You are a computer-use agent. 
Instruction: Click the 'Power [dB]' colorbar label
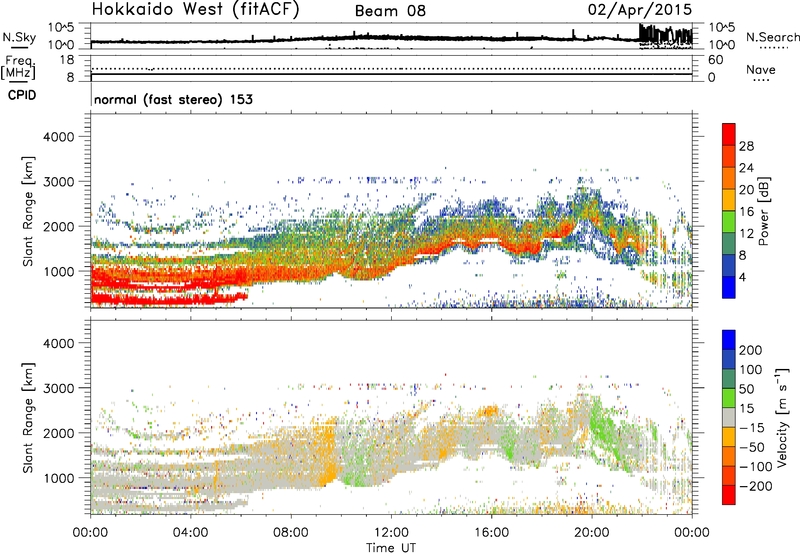(x=763, y=211)
